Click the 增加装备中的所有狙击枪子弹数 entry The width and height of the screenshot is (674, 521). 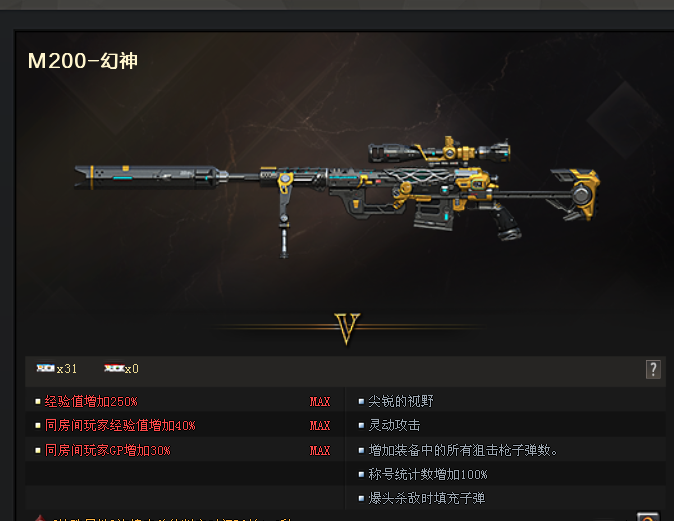[463, 450]
